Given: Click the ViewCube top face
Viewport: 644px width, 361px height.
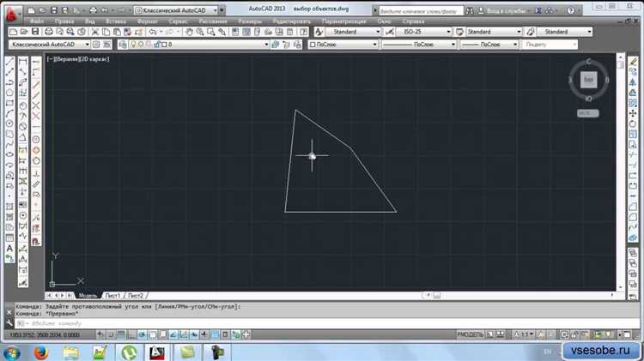Looking at the screenshot, I should 588,80.
